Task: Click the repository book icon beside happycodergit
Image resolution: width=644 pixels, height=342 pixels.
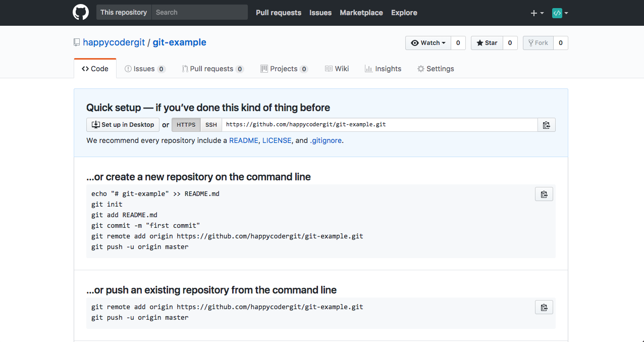Action: (76, 42)
